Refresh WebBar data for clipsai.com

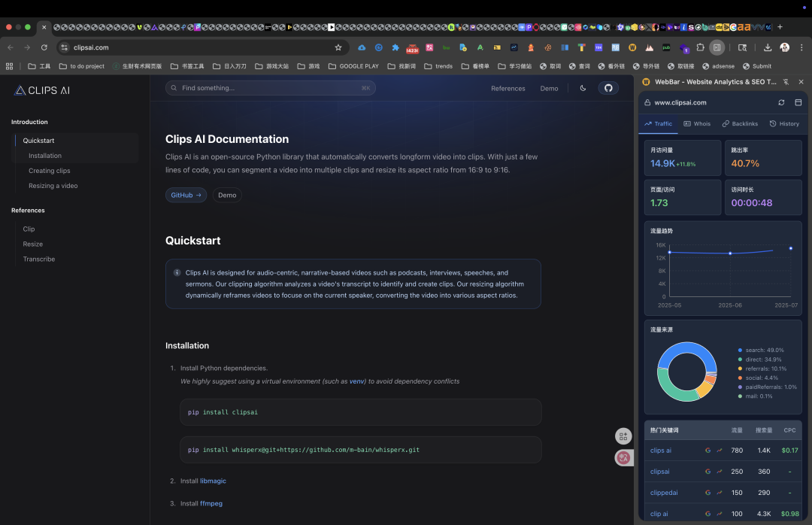point(781,102)
